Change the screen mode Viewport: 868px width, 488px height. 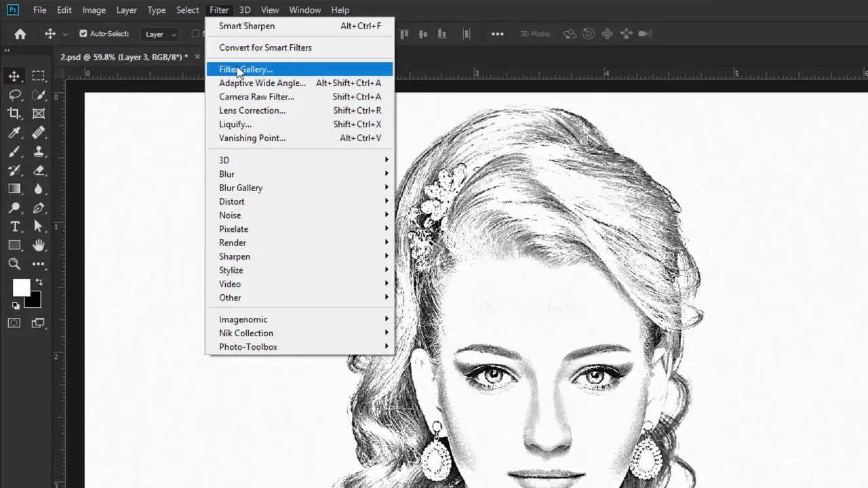coord(38,323)
